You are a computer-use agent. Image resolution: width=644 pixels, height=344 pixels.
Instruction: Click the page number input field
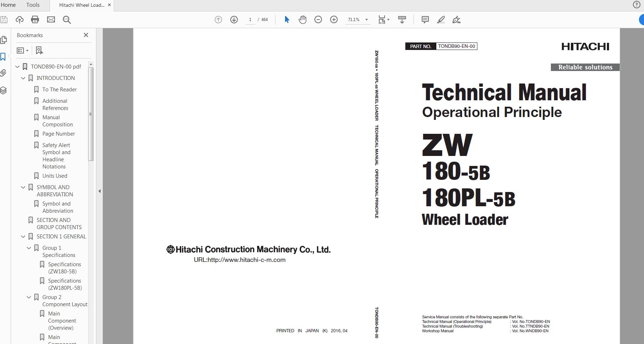coord(250,20)
